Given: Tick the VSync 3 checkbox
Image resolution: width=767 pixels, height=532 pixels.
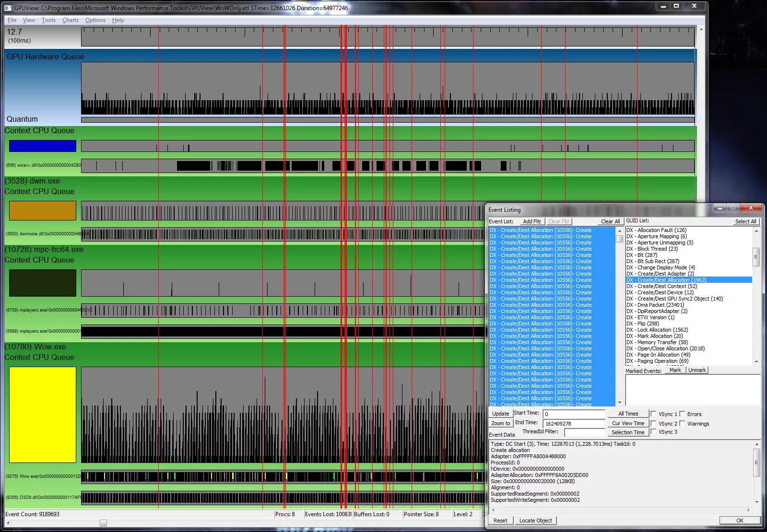Looking at the screenshot, I should [x=653, y=432].
